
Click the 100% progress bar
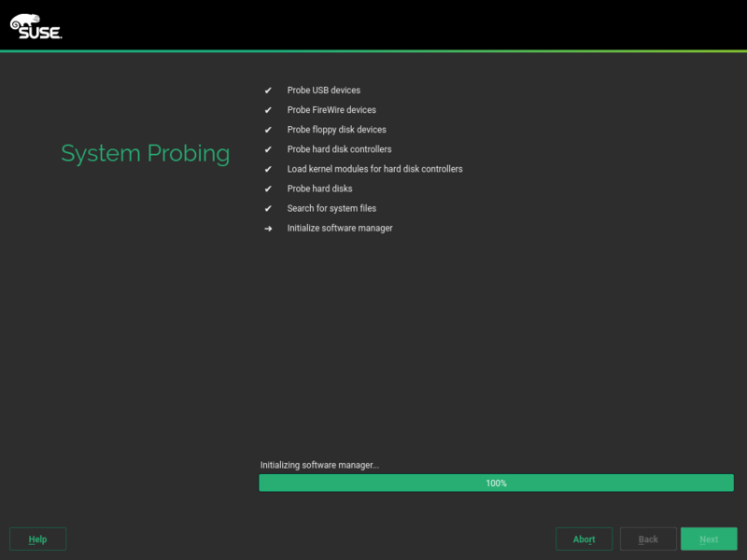(x=496, y=483)
